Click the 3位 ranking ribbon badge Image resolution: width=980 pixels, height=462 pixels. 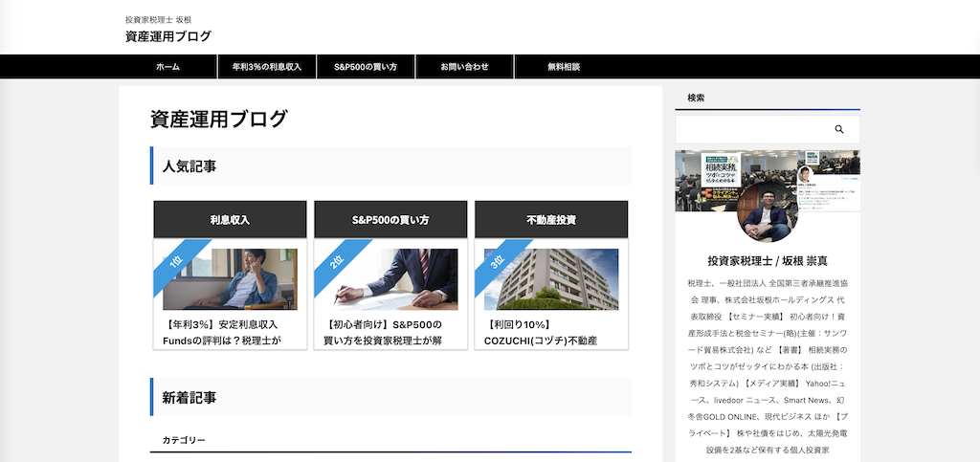pos(498,261)
